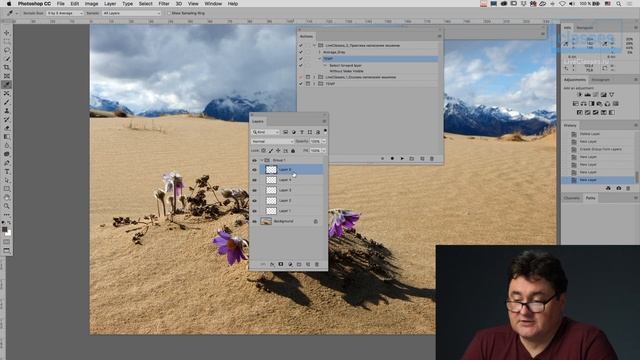This screenshot has width=640, height=360.
Task: Click lock image pixels brush icon
Action: (271, 151)
